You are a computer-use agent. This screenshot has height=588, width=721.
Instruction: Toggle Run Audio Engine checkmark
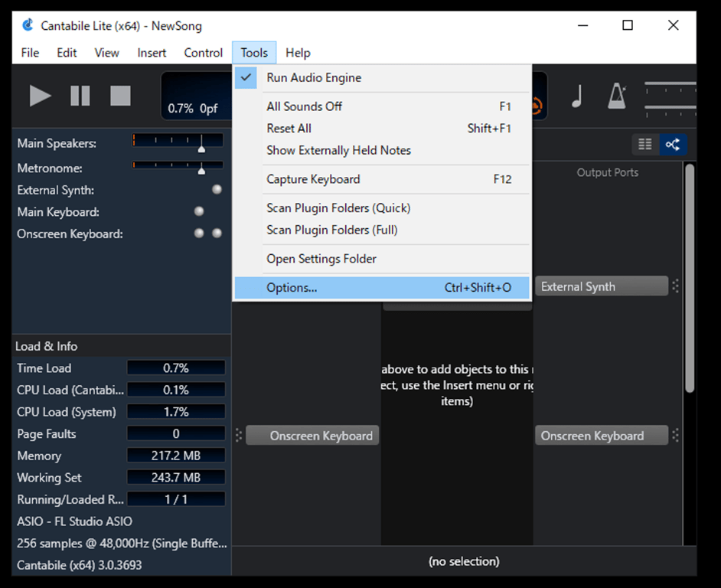(x=246, y=77)
